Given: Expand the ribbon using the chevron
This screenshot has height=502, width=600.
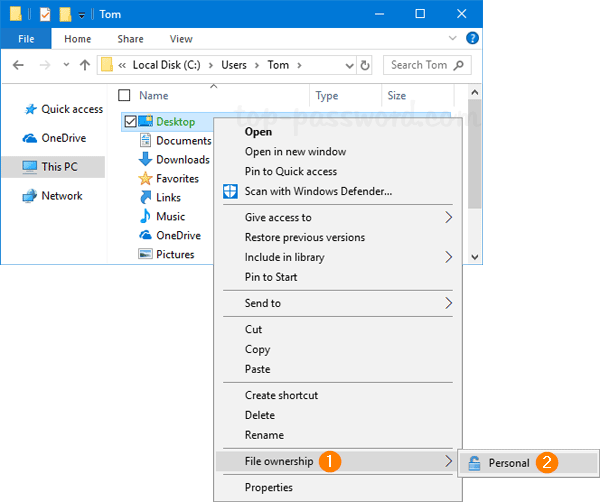Looking at the screenshot, I should pos(451,39).
